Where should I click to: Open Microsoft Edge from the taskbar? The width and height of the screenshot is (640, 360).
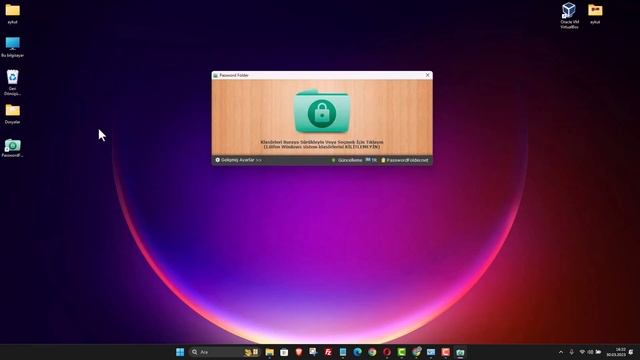tap(358, 352)
